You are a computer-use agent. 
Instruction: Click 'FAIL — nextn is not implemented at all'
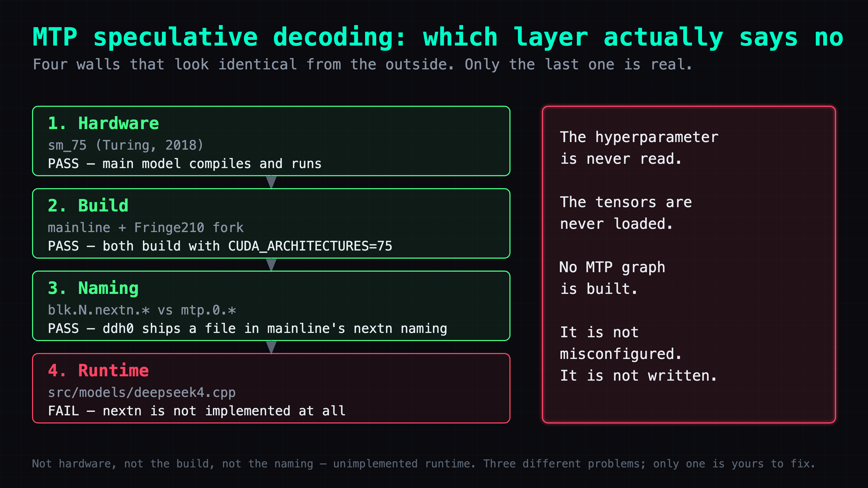click(197, 411)
